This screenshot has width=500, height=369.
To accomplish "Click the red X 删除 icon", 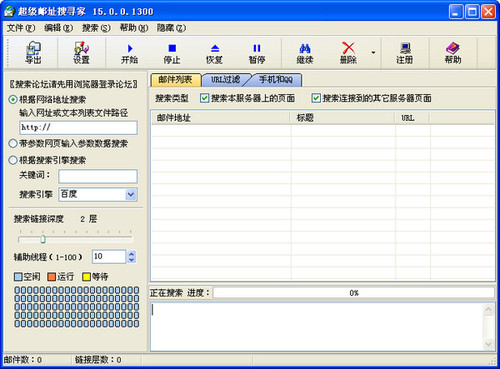I will click(x=348, y=53).
